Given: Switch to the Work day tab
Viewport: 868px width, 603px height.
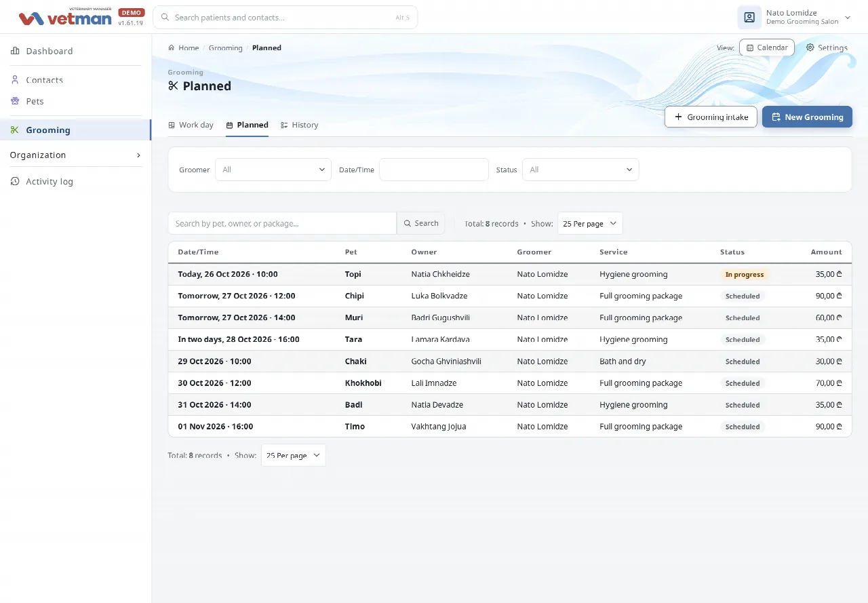Looking at the screenshot, I should (x=191, y=125).
